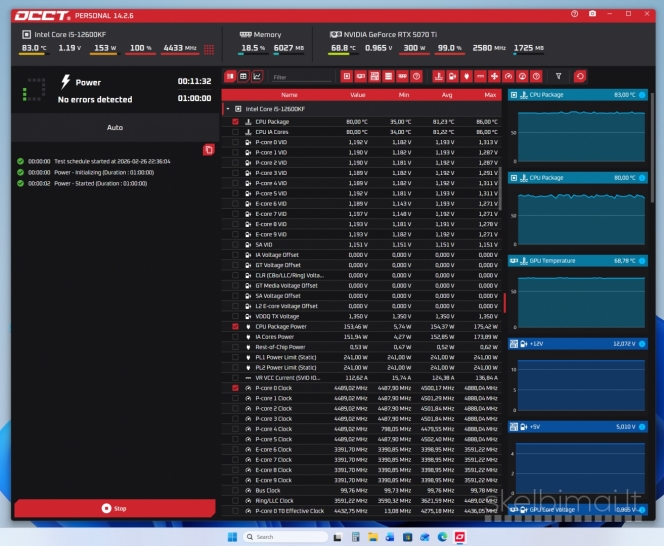Show only power sensors
The image size is (664, 546).
point(466,77)
